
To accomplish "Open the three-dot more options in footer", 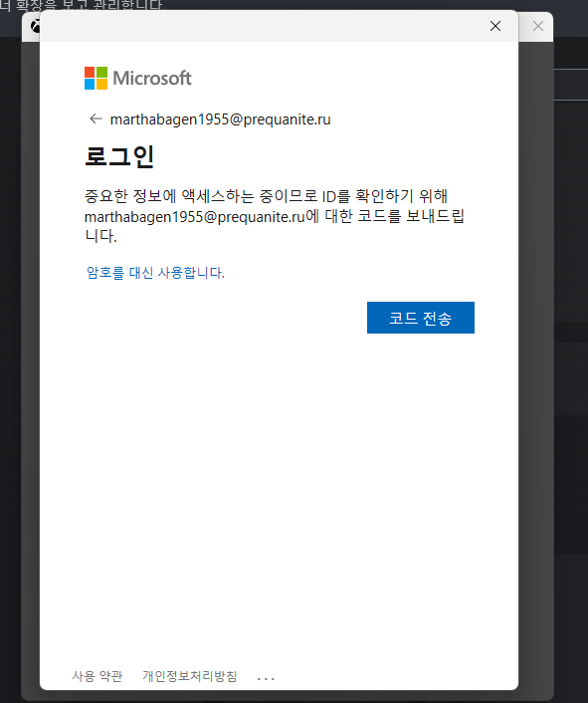I will coord(266,678).
